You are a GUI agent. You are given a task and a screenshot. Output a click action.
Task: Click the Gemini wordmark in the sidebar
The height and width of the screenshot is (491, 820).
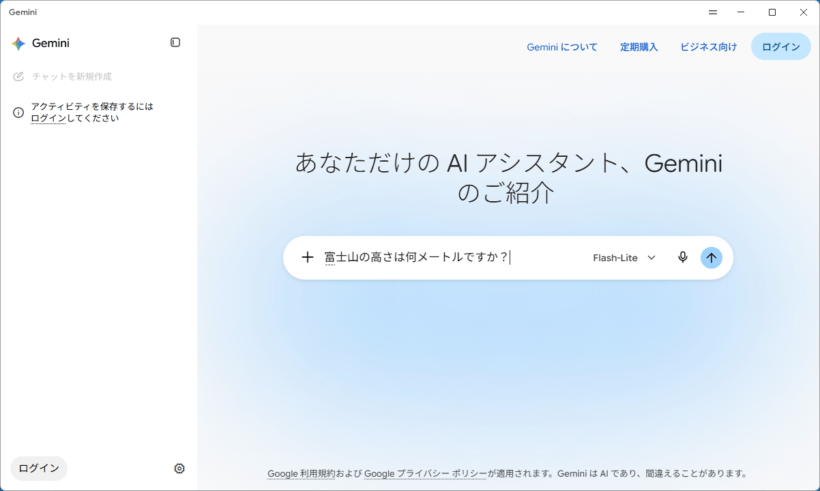tap(51, 43)
